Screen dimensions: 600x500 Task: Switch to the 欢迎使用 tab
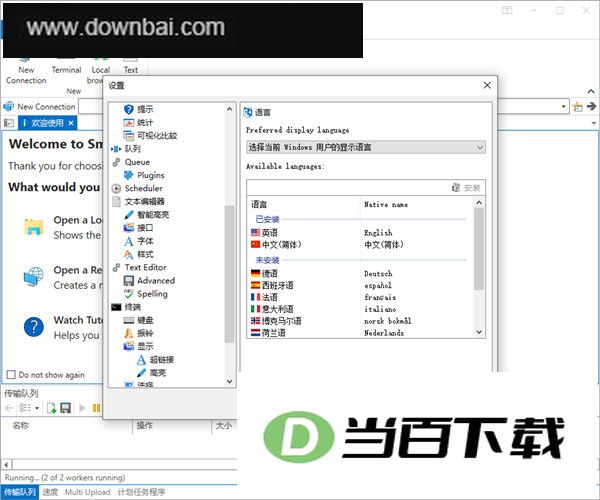pyautogui.click(x=47, y=123)
